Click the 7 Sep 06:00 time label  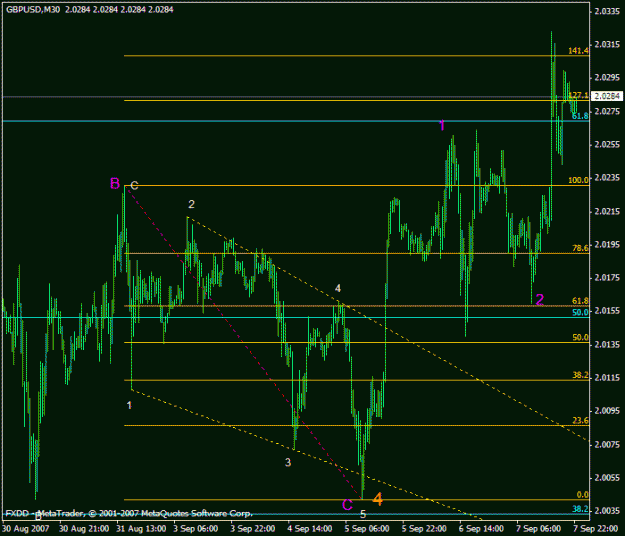[x=538, y=529]
